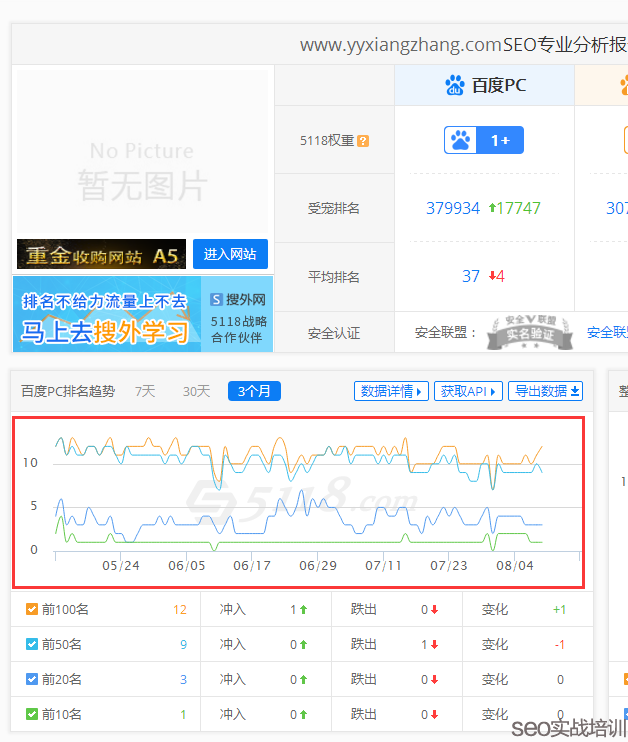Click the Baidu weight 1+ badge
This screenshot has width=628, height=742.
[484, 140]
